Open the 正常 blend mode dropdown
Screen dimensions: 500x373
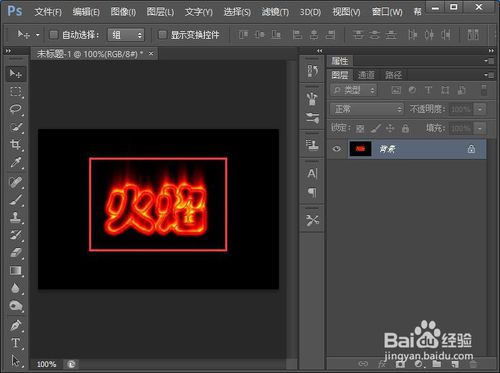coord(367,109)
